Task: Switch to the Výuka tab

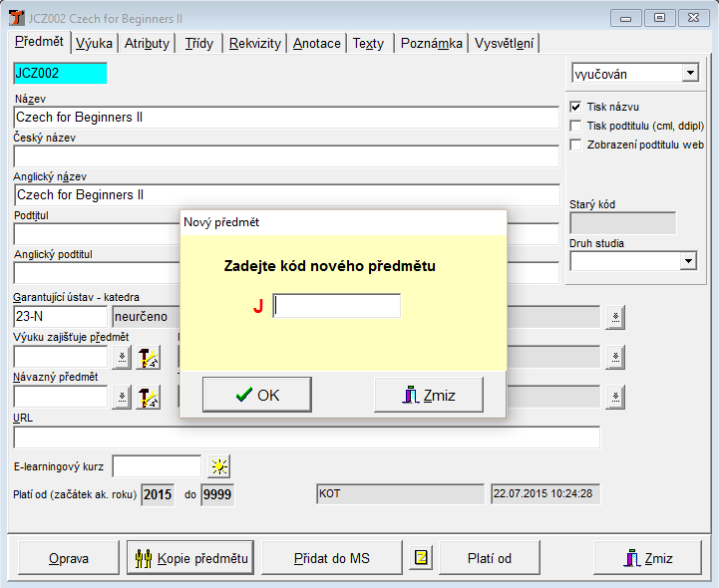Action: (94, 43)
